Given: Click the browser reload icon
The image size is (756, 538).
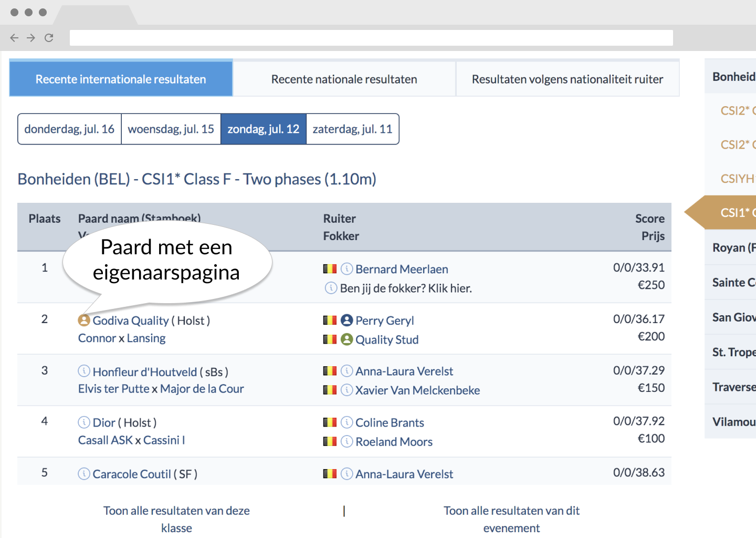Looking at the screenshot, I should (x=49, y=38).
